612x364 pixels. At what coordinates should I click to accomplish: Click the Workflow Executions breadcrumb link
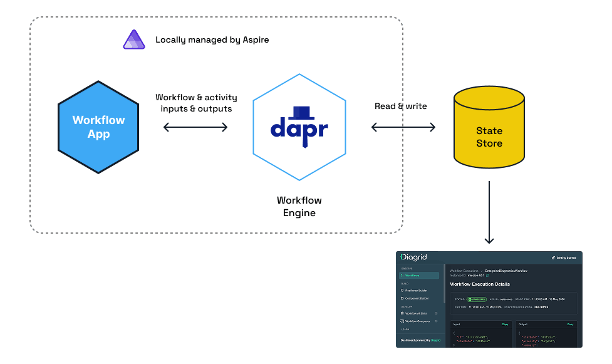464,271
